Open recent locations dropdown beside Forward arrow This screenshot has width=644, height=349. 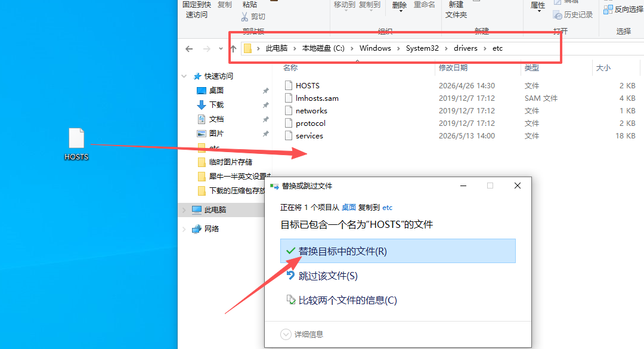coord(221,48)
